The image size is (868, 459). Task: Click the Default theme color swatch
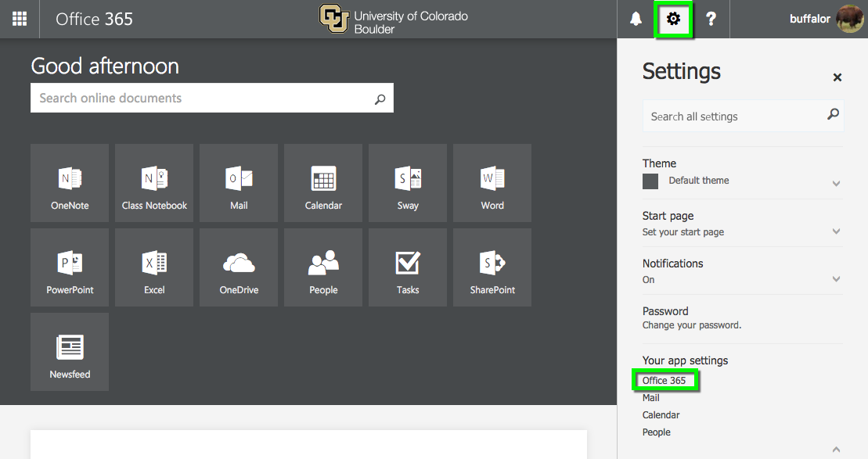650,181
